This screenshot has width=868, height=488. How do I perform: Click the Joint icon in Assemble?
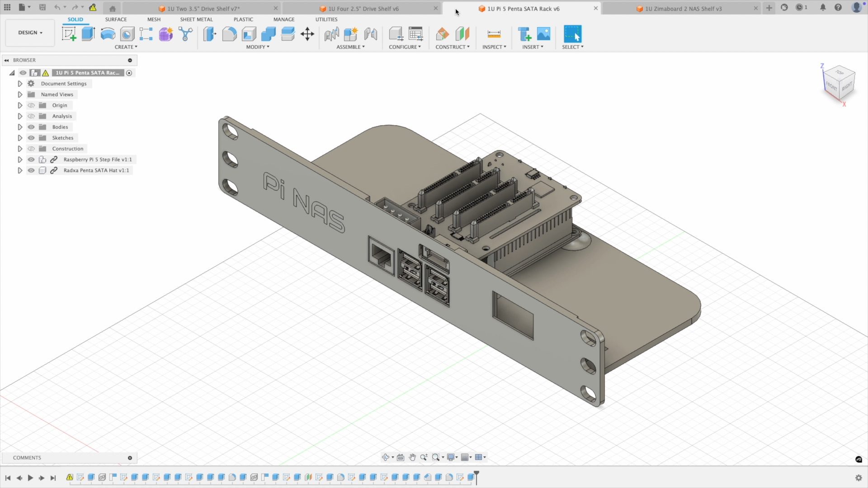331,34
